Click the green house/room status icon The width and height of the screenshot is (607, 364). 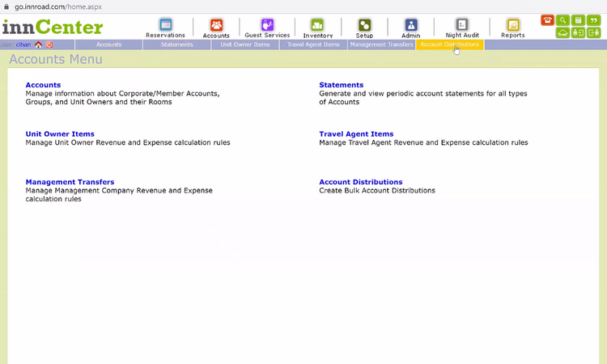click(x=562, y=33)
